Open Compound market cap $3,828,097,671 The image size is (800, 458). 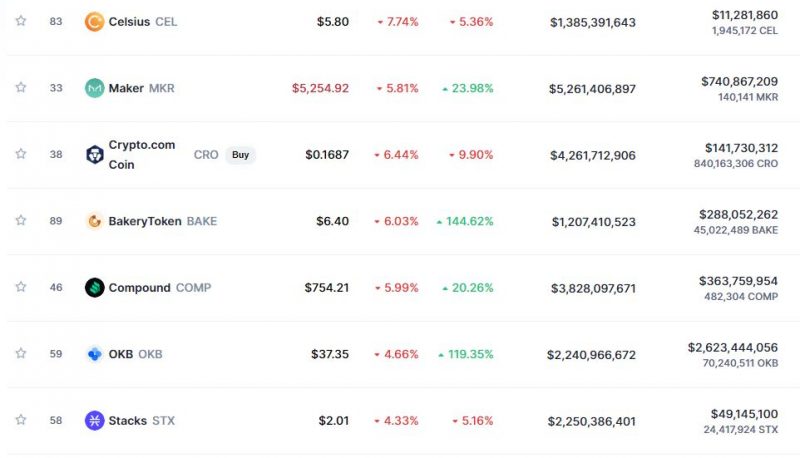click(593, 288)
